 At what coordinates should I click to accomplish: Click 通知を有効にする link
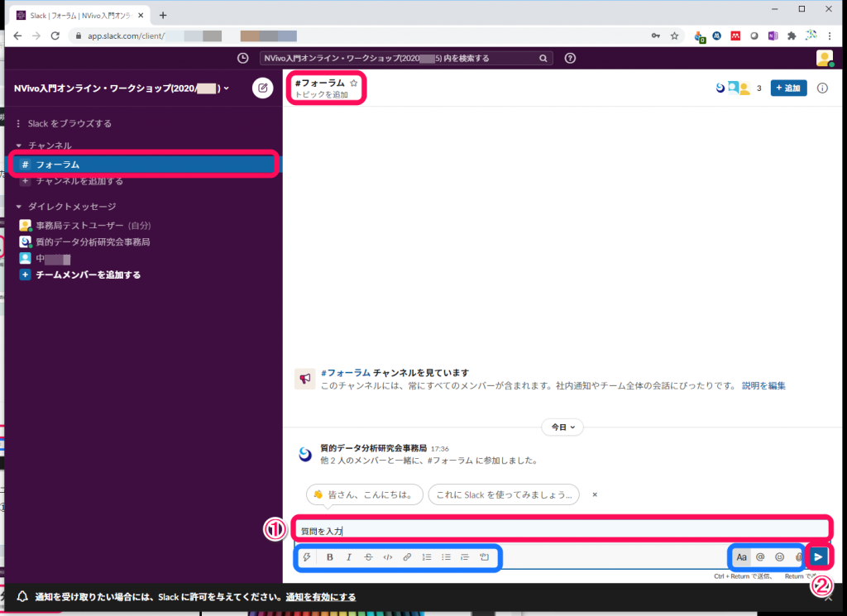pyautogui.click(x=321, y=597)
